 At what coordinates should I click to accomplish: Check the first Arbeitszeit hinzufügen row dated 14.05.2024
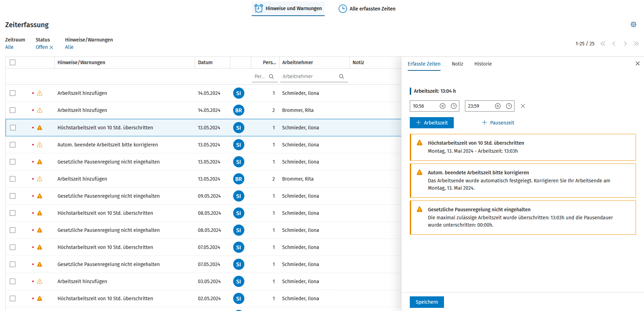pos(13,93)
